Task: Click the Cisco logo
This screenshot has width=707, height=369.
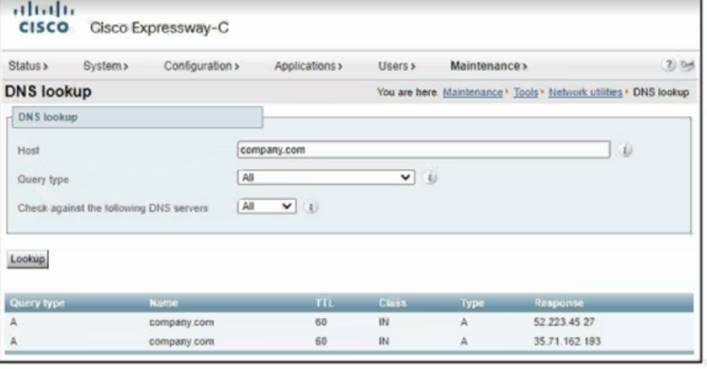Action: pyautogui.click(x=44, y=18)
